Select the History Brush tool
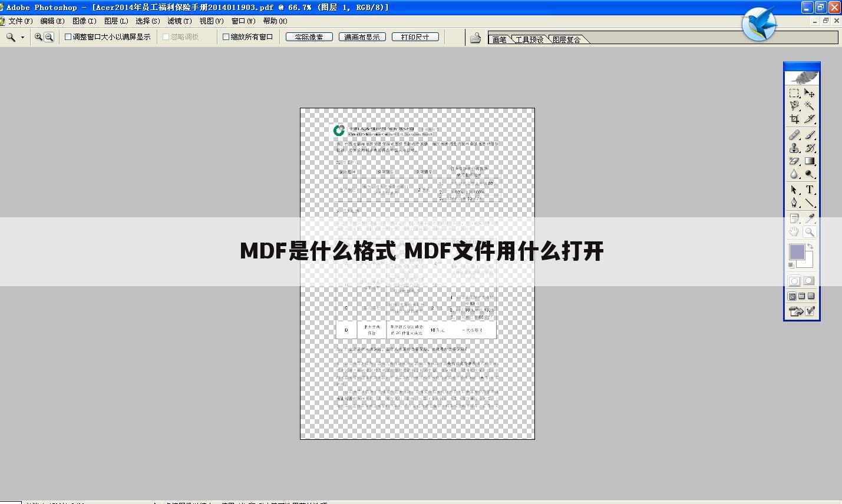This screenshot has height=504, width=842. pyautogui.click(x=810, y=148)
